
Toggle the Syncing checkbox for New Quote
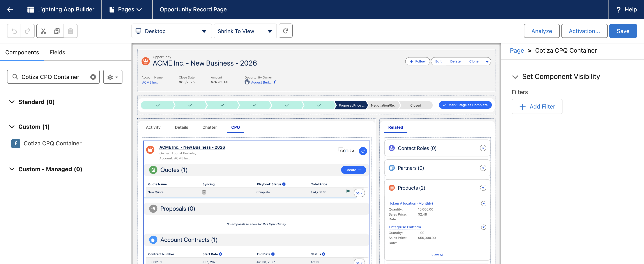(204, 192)
